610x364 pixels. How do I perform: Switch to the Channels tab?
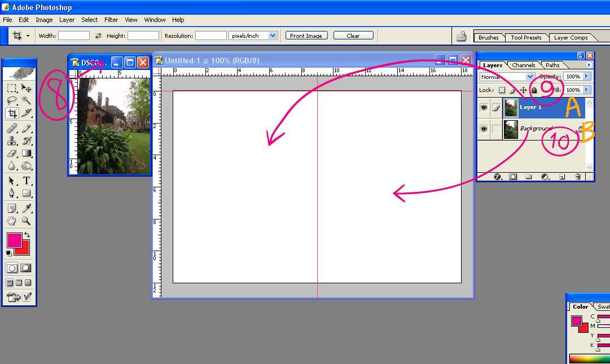point(523,65)
